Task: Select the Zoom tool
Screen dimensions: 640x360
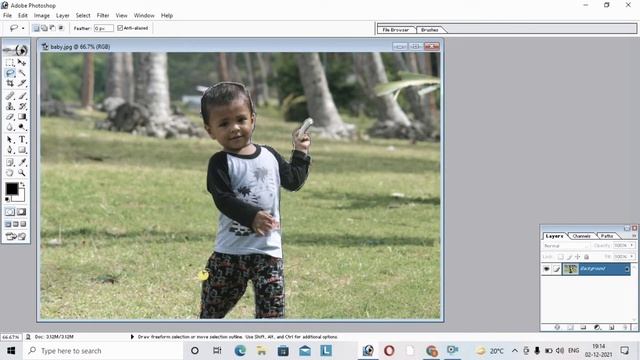Action: point(22,173)
